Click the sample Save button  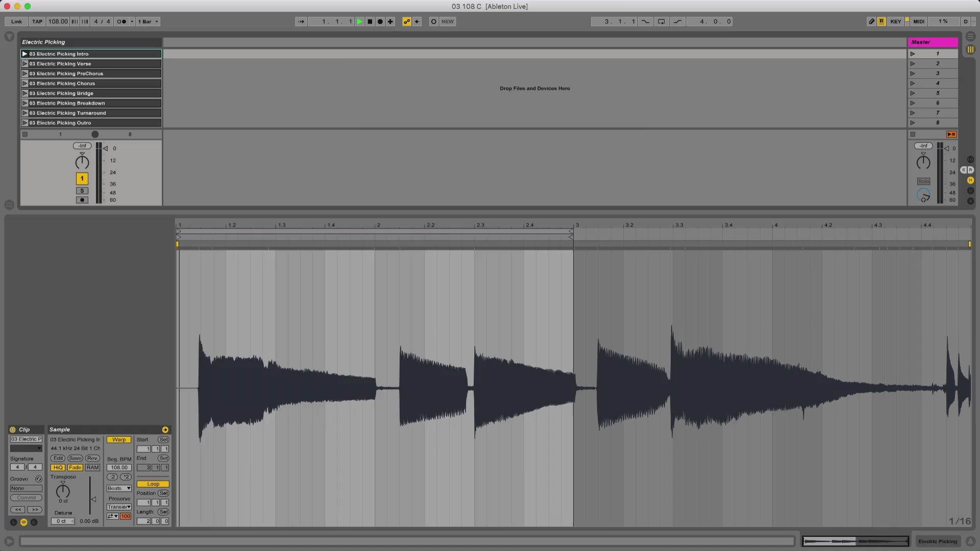pyautogui.click(x=75, y=458)
